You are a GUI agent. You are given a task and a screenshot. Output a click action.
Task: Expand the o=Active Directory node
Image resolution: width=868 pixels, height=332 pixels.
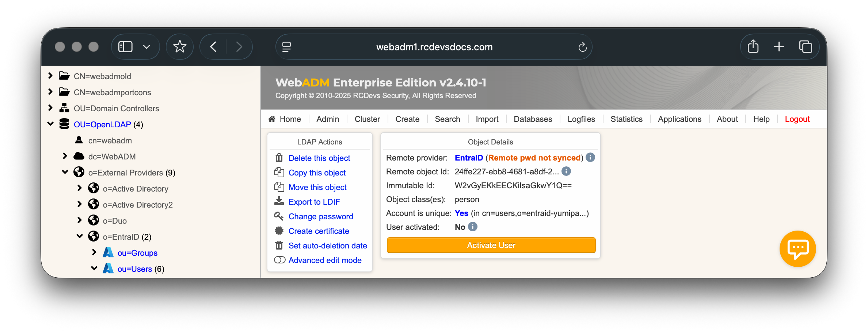click(80, 188)
